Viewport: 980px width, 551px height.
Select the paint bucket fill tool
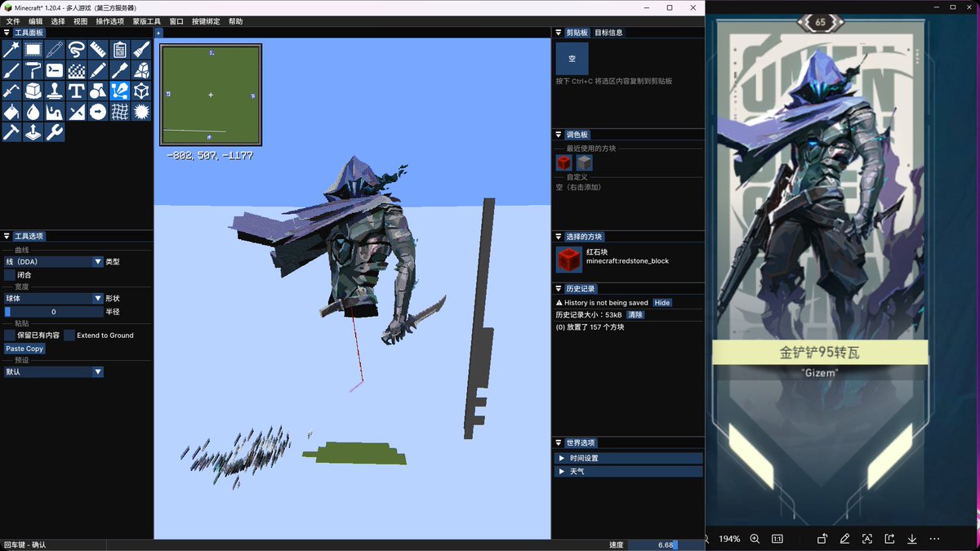pyautogui.click(x=11, y=111)
